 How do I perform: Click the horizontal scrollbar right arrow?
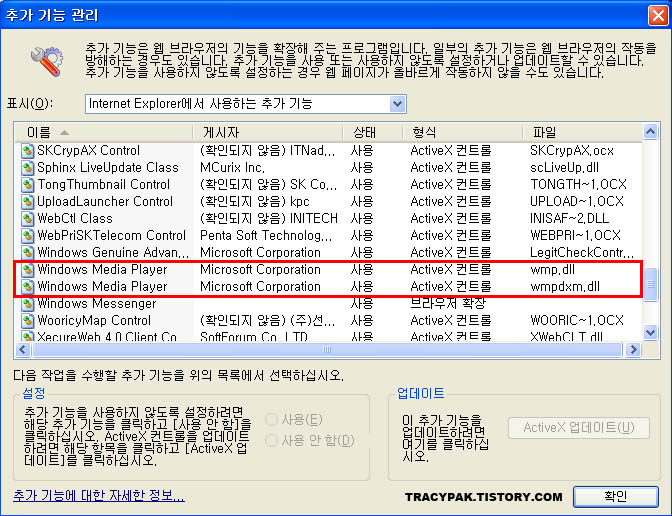point(633,350)
